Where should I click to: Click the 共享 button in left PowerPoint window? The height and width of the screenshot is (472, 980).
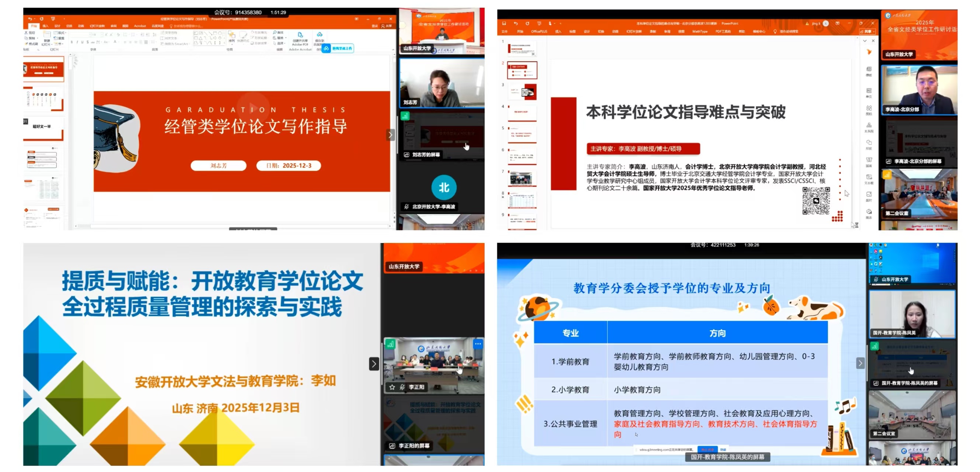(387, 26)
